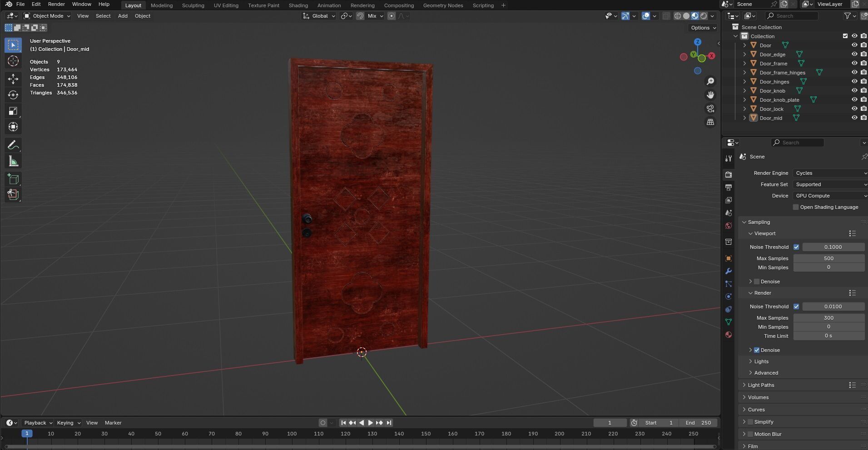The height and width of the screenshot is (450, 868).
Task: Click the timeline Marker menu
Action: pyautogui.click(x=113, y=423)
